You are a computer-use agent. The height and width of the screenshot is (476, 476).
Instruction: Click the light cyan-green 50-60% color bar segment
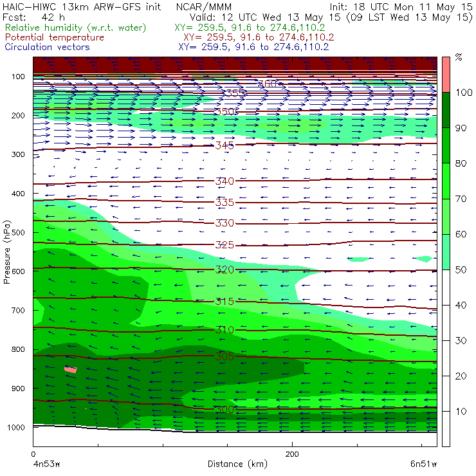pyautogui.click(x=446, y=252)
